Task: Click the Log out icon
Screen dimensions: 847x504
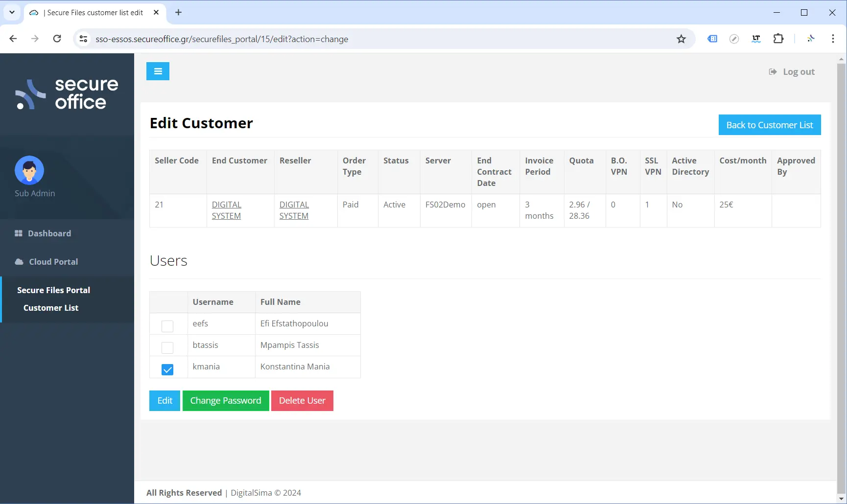Action: [x=773, y=72]
